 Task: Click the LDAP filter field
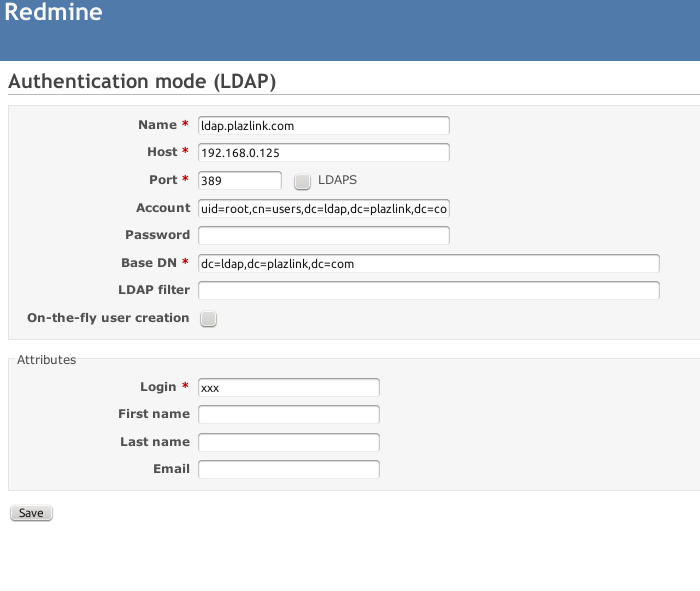(429, 291)
